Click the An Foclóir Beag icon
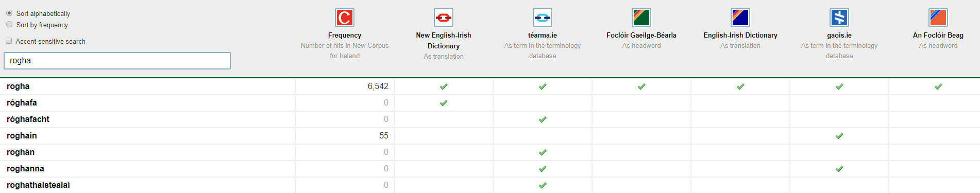The height and width of the screenshot is (193, 980). coord(938,17)
